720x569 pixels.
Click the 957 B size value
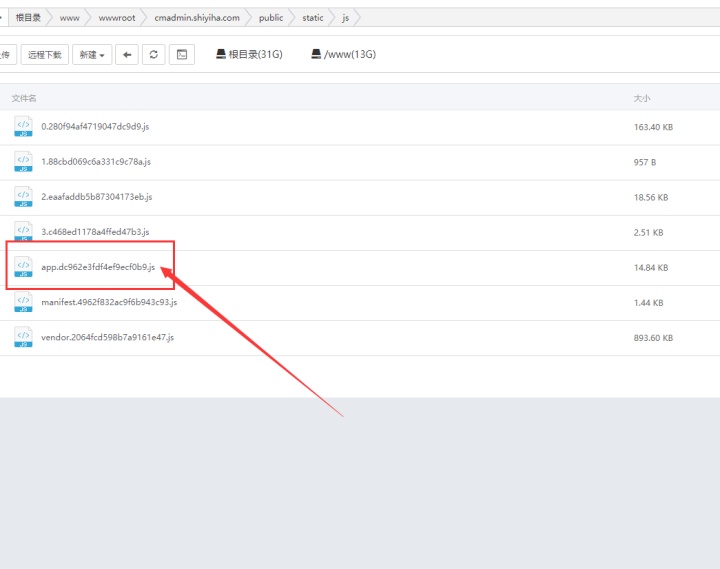(x=645, y=162)
